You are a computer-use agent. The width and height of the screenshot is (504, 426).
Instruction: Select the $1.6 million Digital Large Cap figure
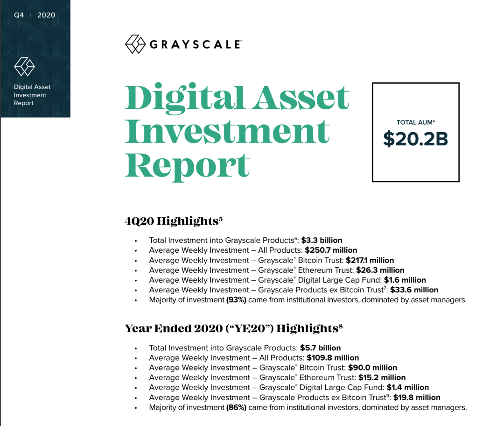(x=405, y=280)
